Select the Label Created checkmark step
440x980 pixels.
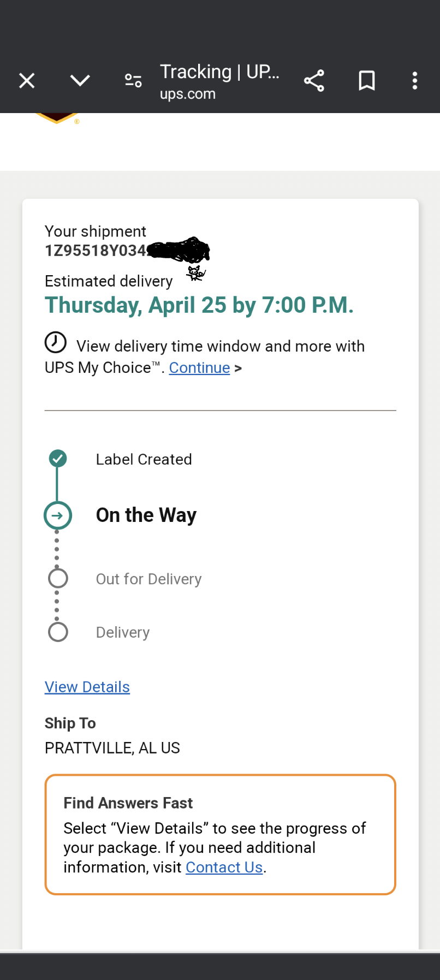(58, 459)
